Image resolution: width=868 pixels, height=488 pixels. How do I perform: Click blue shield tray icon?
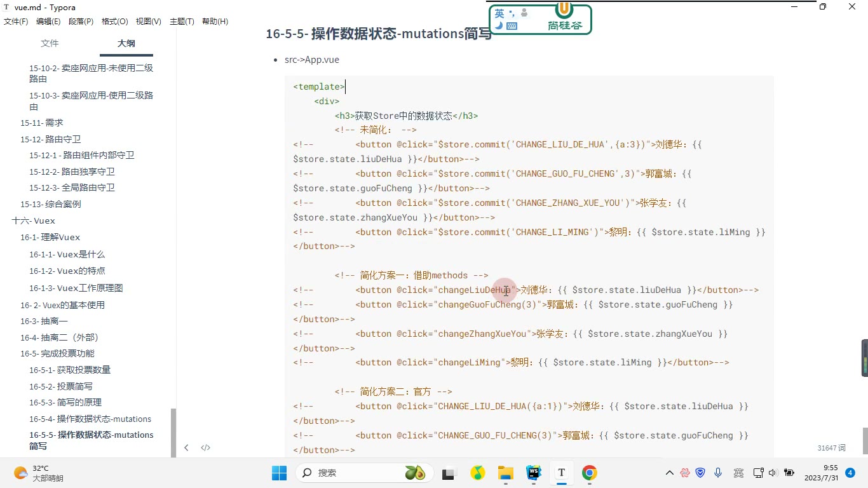pos(700,473)
